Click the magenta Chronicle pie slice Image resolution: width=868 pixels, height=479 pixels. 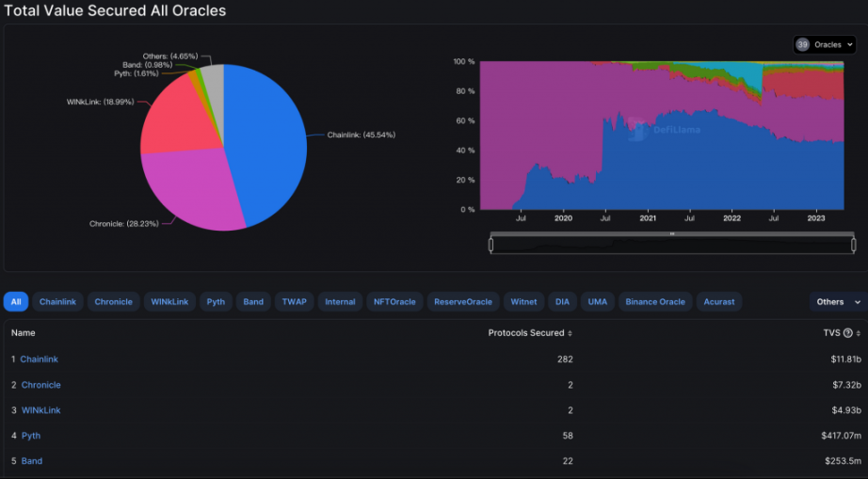194,191
